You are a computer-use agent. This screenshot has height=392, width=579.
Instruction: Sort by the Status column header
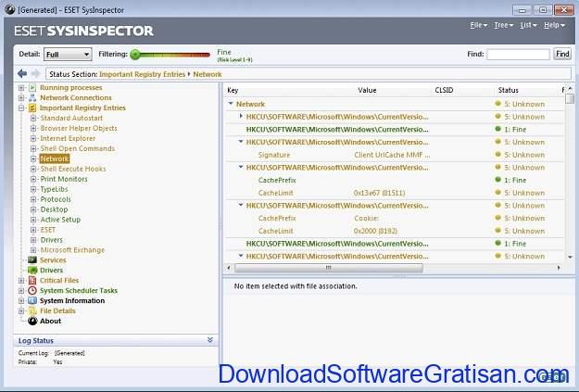pyautogui.click(x=508, y=90)
